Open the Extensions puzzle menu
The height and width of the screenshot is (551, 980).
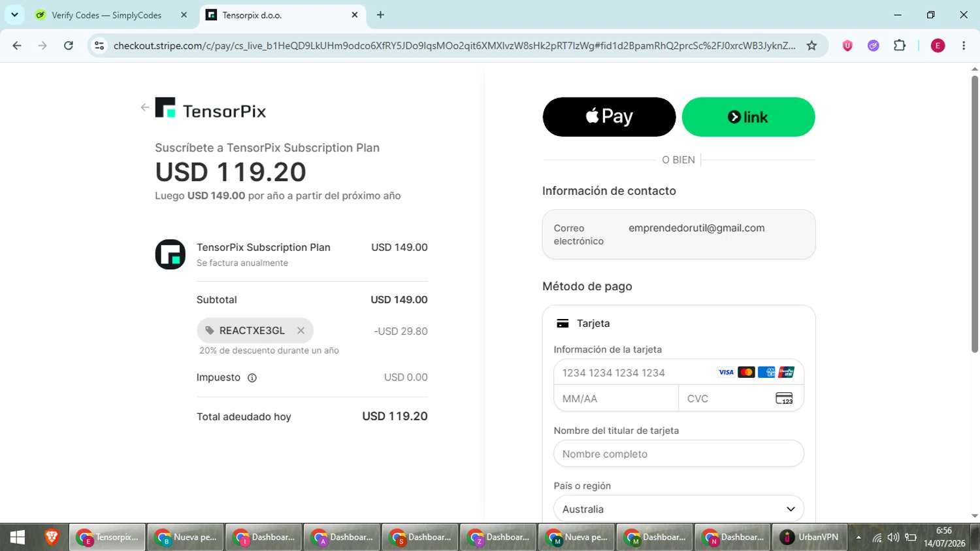[900, 46]
